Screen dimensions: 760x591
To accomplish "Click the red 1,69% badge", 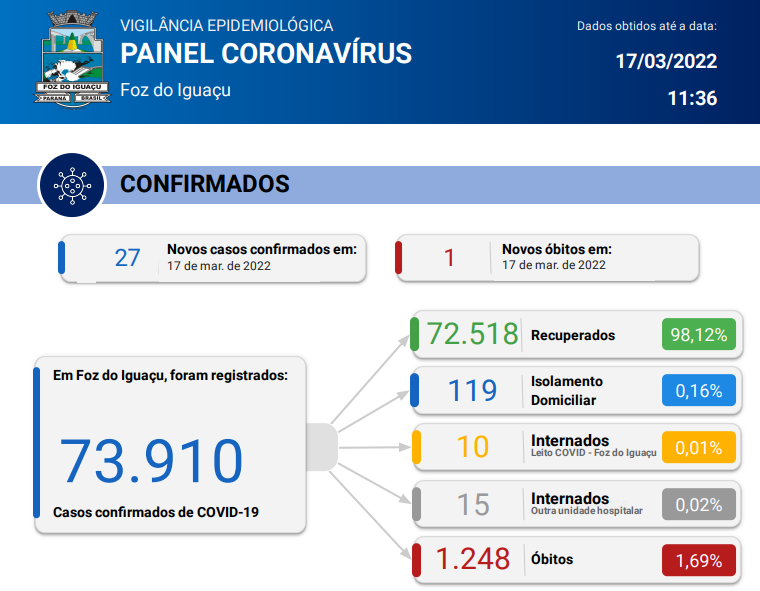I will (699, 560).
